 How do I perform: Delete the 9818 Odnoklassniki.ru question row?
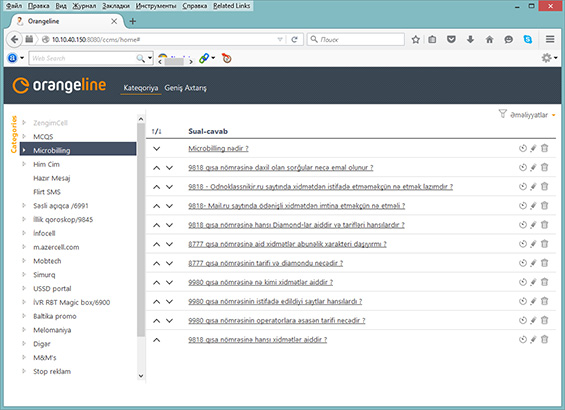(544, 186)
